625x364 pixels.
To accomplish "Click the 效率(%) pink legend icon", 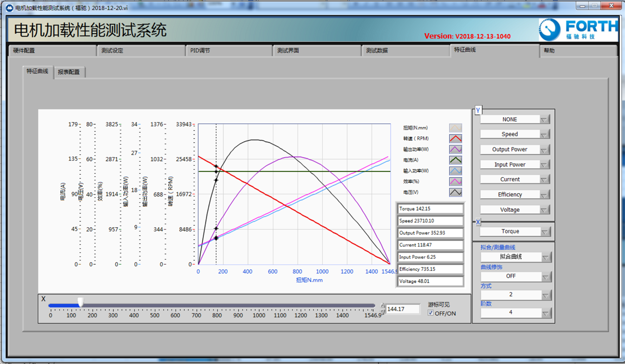I will [455, 182].
